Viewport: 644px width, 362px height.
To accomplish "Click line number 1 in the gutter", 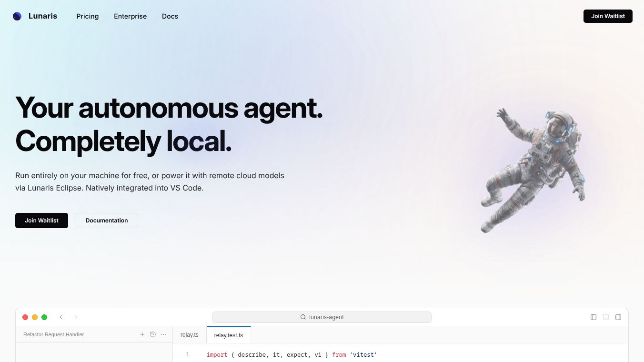I will [188, 354].
